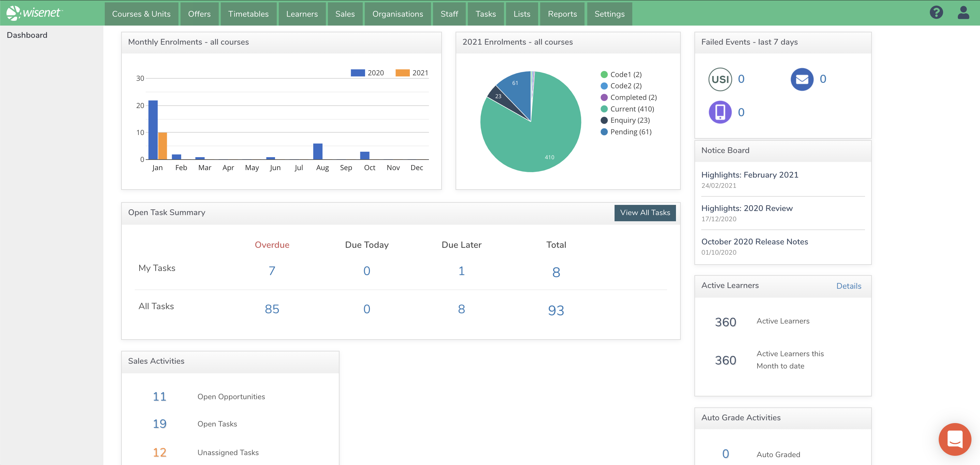Open the Timetables menu item
Image resolution: width=980 pixels, height=465 pixels.
[x=248, y=14]
